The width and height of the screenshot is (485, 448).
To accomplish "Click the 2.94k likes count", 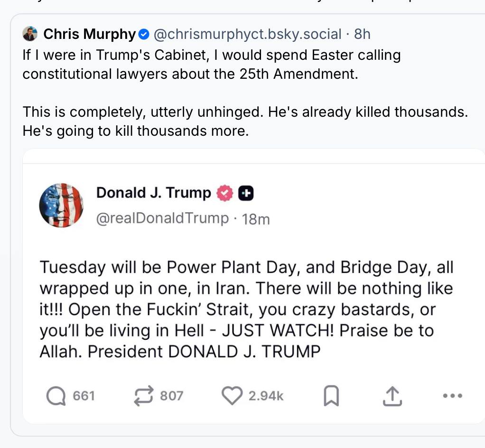I will pos(266,396).
